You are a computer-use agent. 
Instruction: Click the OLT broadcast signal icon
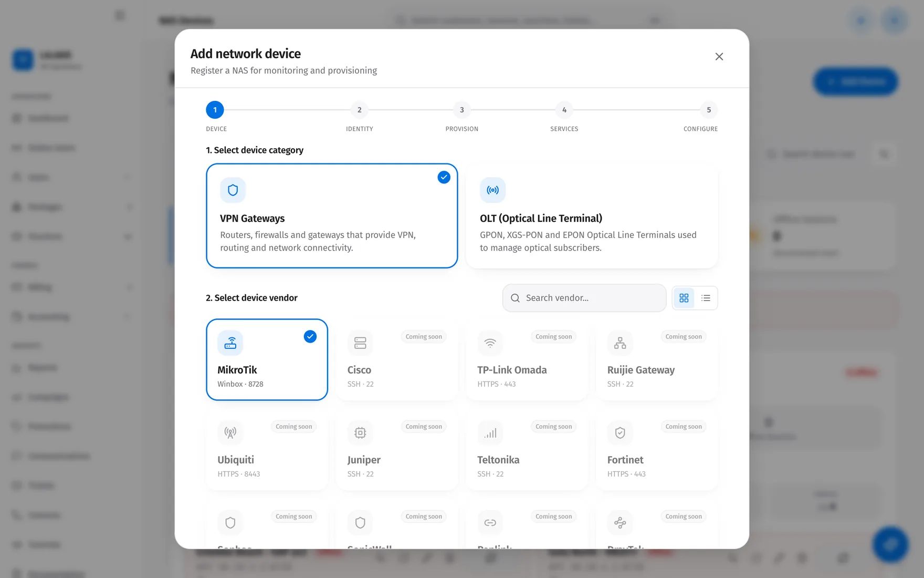pyautogui.click(x=492, y=190)
